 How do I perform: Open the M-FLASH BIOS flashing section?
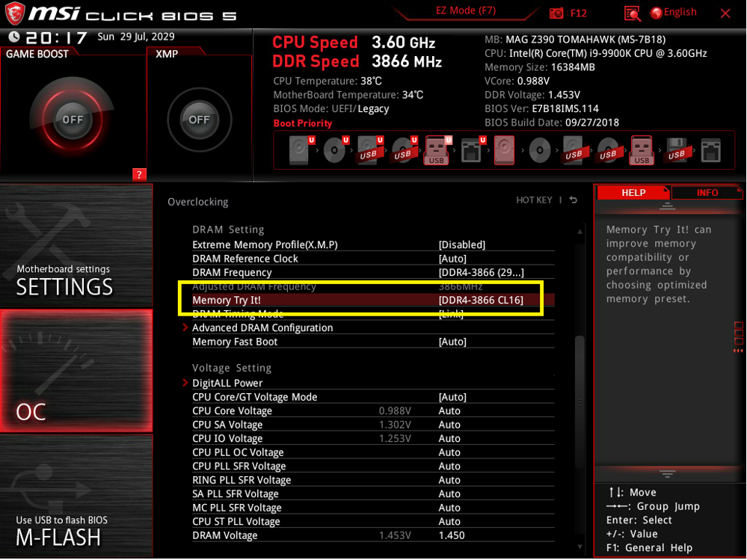[x=76, y=495]
